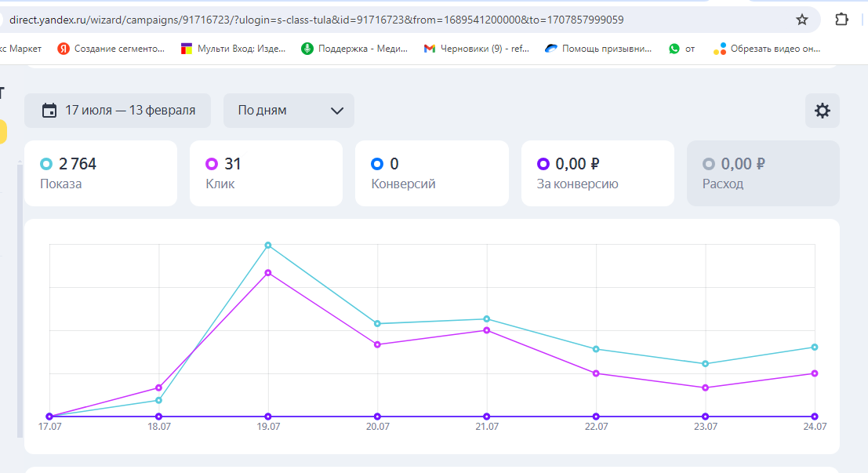
Task: Open the 'Маркет' bookmark
Action: (21, 49)
